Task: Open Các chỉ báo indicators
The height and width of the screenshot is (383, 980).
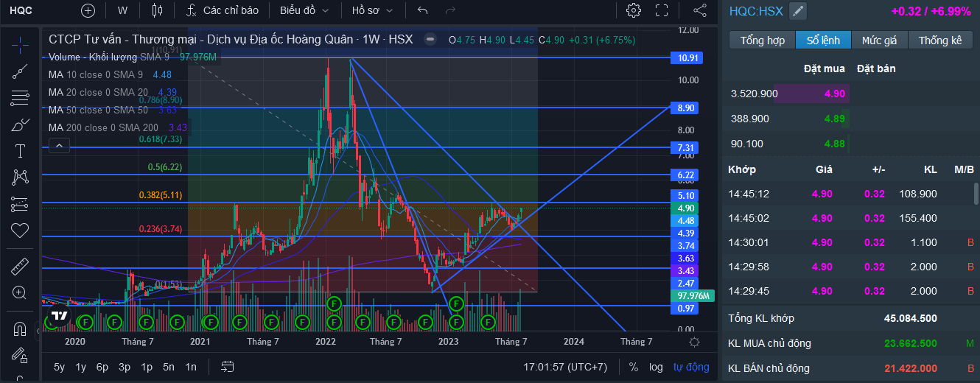Action: 222,10
